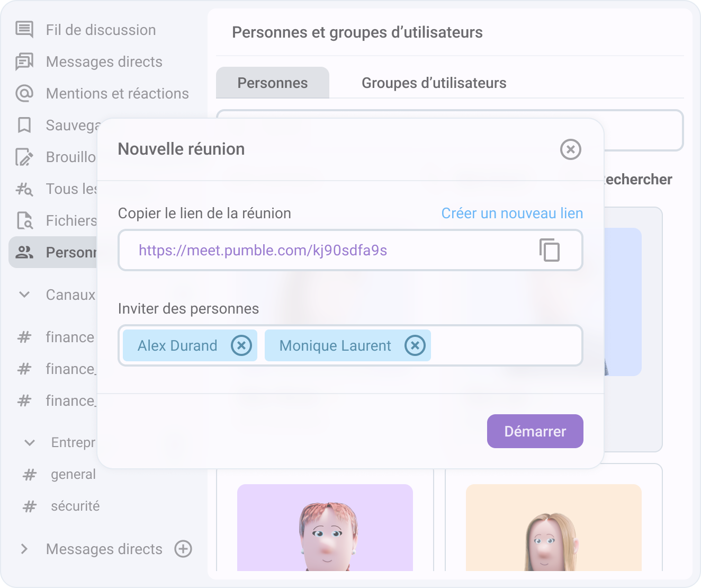Select the Personnes tab
Image resolution: width=701 pixels, height=588 pixels.
[272, 82]
